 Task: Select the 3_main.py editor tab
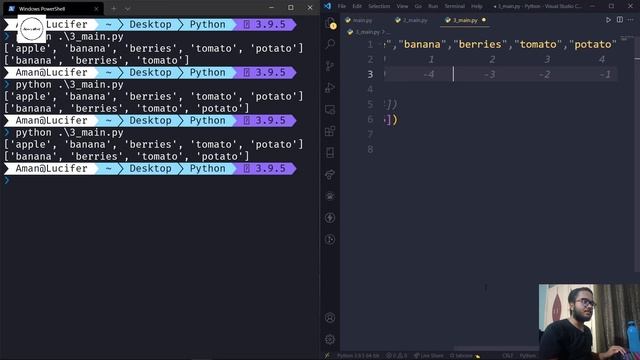[465, 20]
